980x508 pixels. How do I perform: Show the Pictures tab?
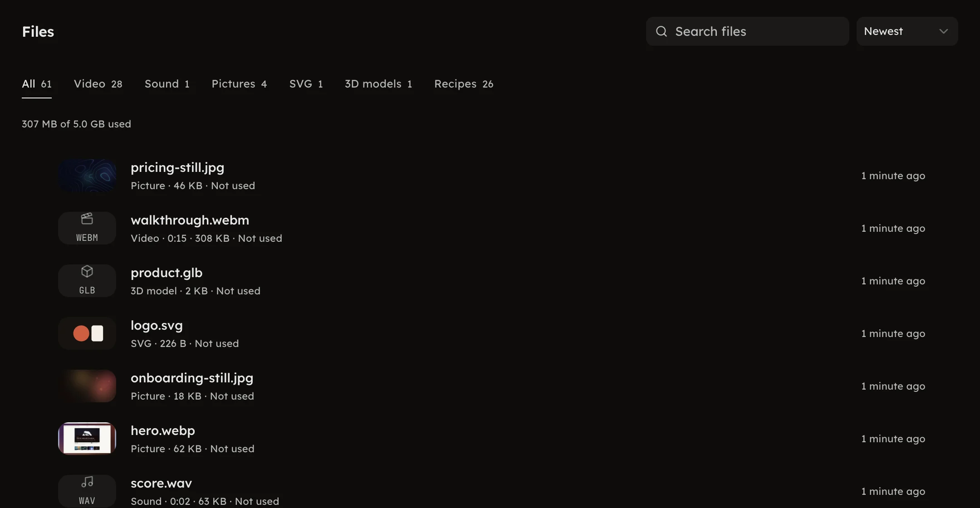coord(239,84)
